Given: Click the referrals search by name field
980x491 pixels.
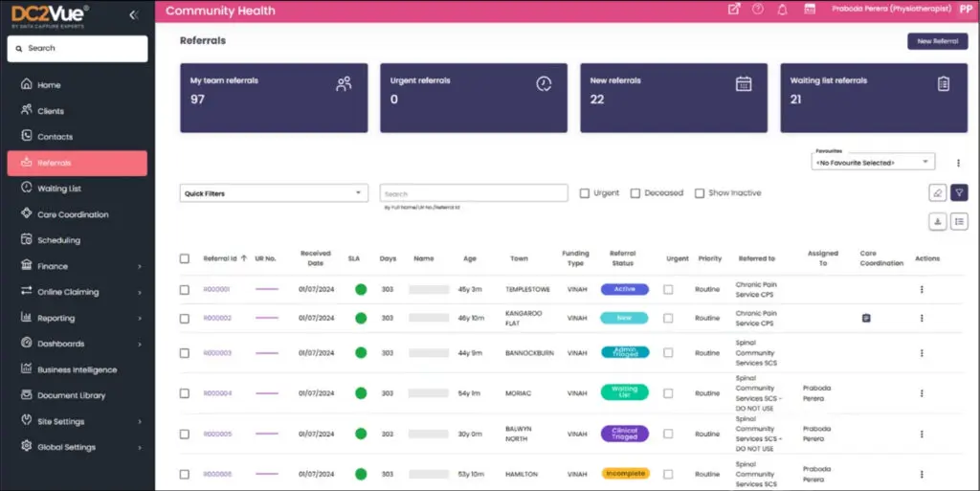Looking at the screenshot, I should click(x=473, y=193).
